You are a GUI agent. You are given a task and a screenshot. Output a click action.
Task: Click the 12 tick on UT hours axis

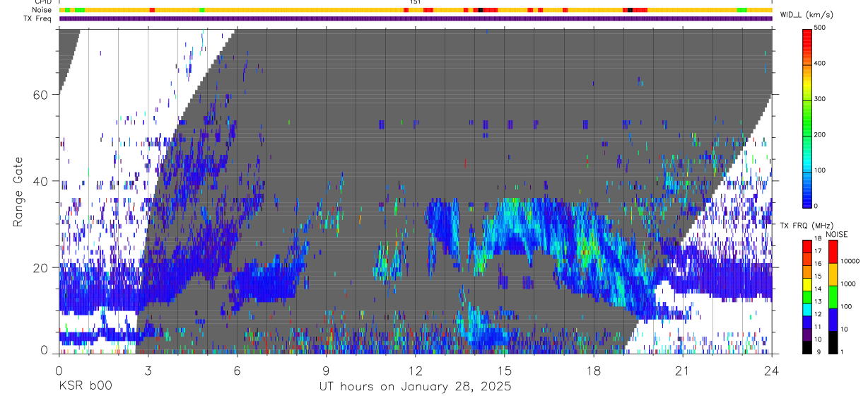pyautogui.click(x=415, y=371)
